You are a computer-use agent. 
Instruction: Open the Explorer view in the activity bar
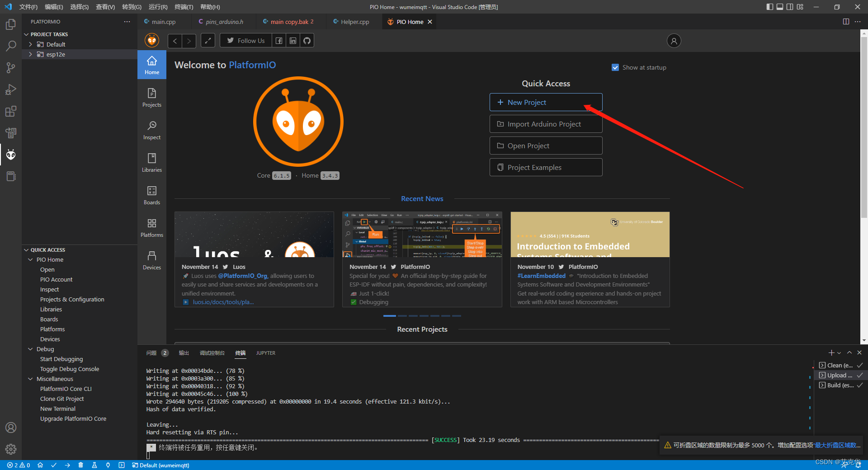(11, 24)
